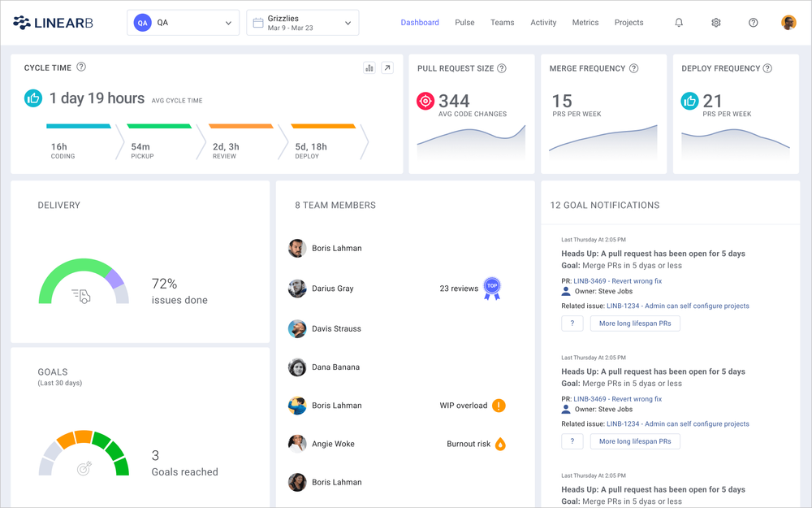Switch to the Pulse tab
Image resolution: width=812 pixels, height=508 pixels.
[464, 22]
